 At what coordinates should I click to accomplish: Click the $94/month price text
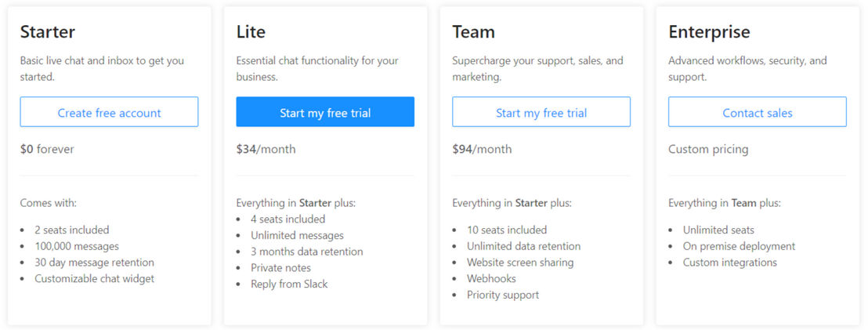(482, 149)
